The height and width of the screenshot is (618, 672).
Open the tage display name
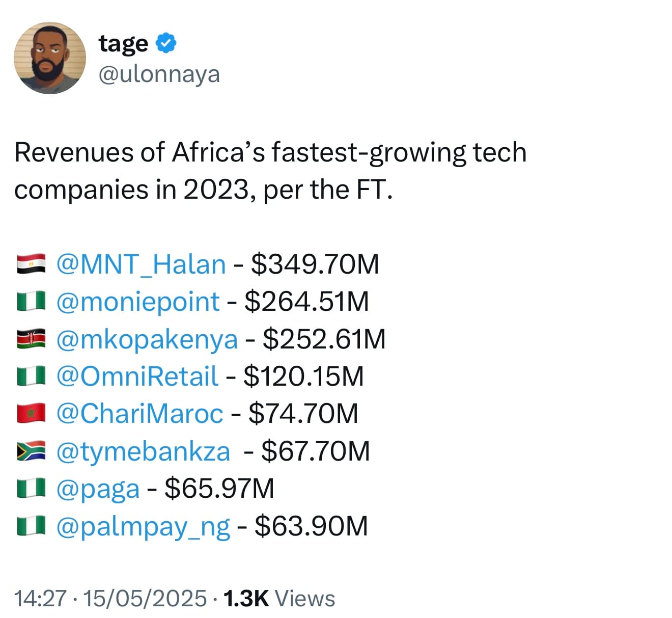tap(124, 44)
